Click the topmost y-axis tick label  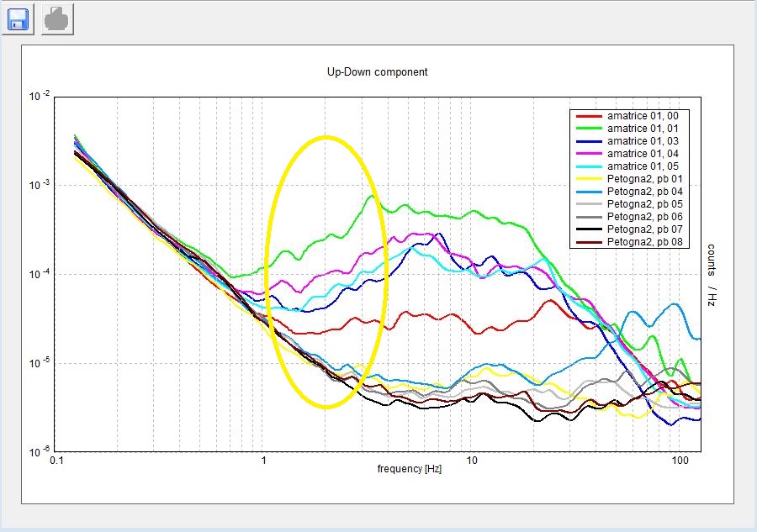(x=39, y=96)
